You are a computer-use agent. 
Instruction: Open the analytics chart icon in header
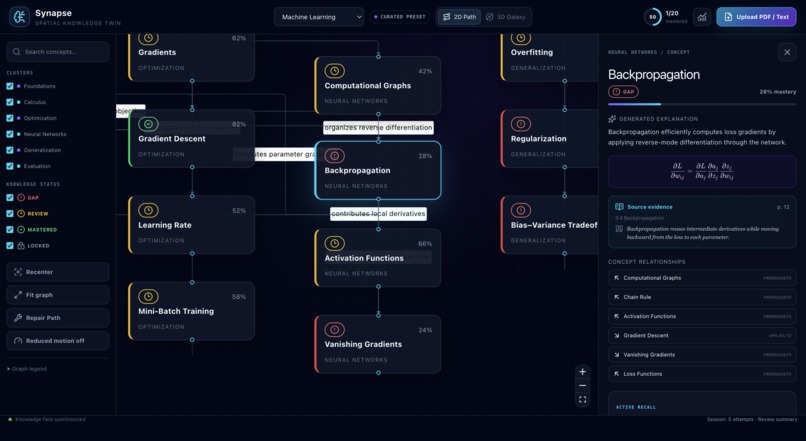point(702,17)
